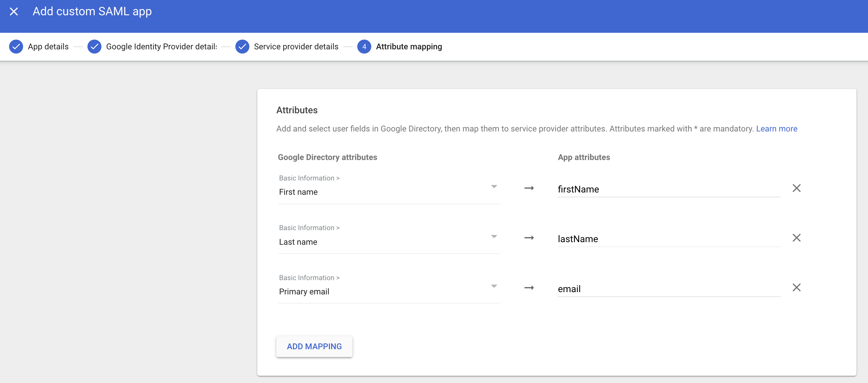Click the arrow between First name and firstName
Screen dimensions: 868x383
(529, 189)
